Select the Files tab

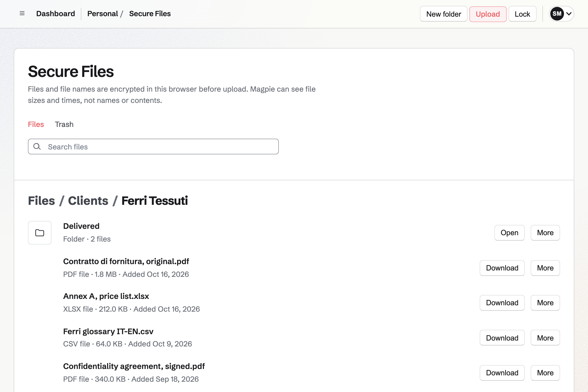(36, 124)
